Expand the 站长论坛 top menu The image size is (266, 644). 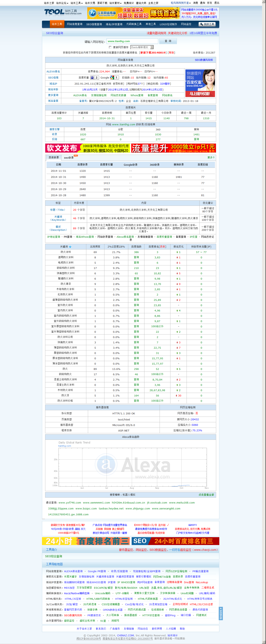62,3
